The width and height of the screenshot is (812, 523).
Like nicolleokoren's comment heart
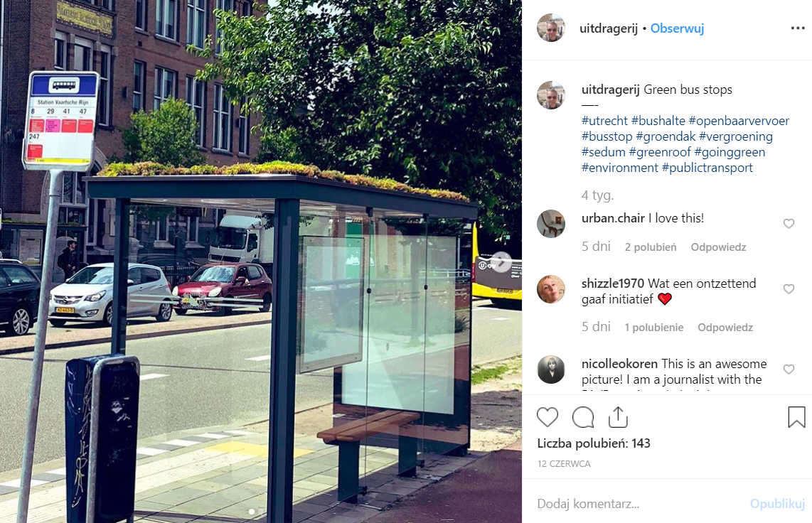tap(789, 369)
